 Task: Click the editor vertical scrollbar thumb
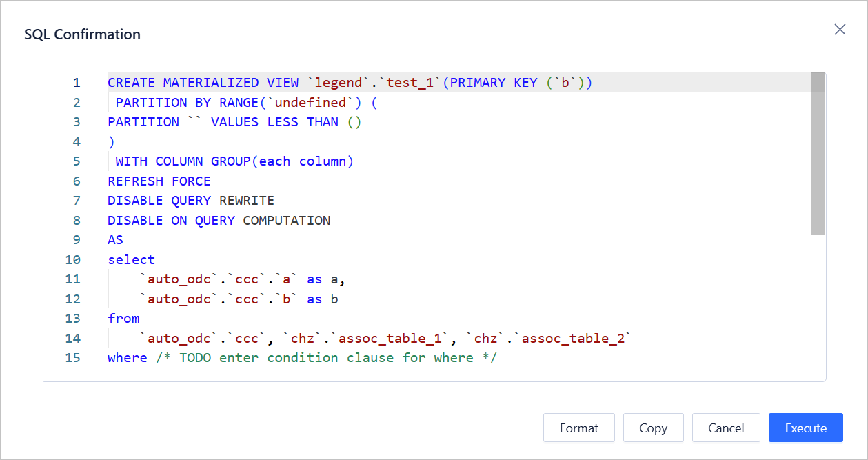[x=818, y=154]
